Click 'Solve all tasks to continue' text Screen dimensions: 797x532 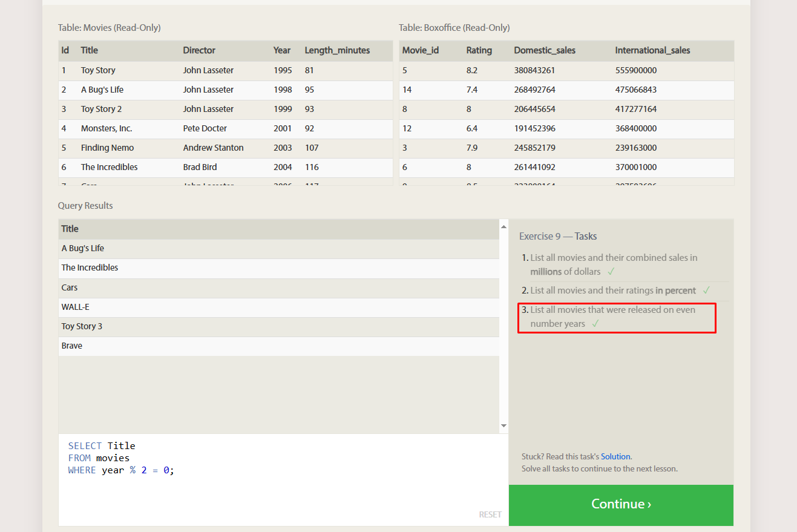click(600, 468)
